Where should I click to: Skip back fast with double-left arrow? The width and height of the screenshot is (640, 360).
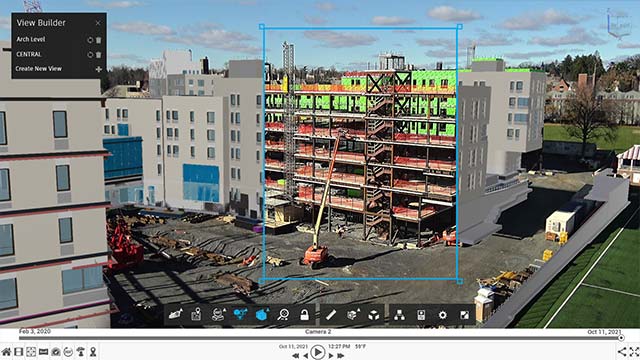tap(296, 356)
